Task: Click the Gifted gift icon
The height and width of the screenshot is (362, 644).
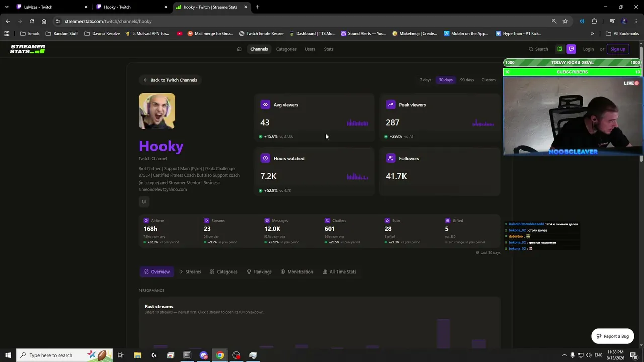Action: coord(448,220)
